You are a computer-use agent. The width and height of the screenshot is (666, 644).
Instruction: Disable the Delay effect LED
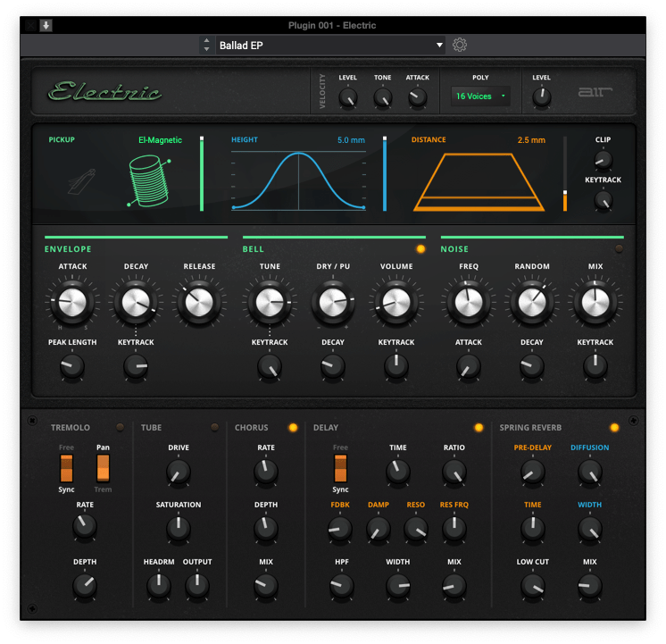479,427
